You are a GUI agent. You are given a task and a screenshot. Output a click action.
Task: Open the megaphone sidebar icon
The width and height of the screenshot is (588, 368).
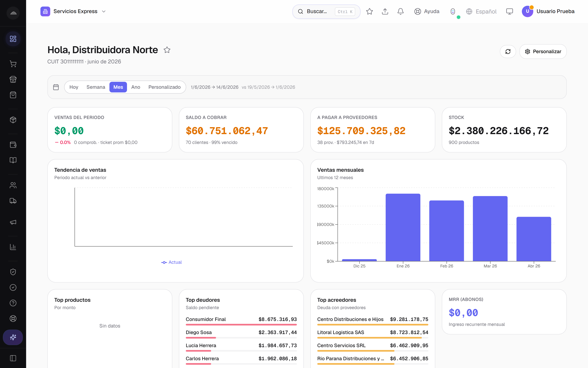click(13, 222)
